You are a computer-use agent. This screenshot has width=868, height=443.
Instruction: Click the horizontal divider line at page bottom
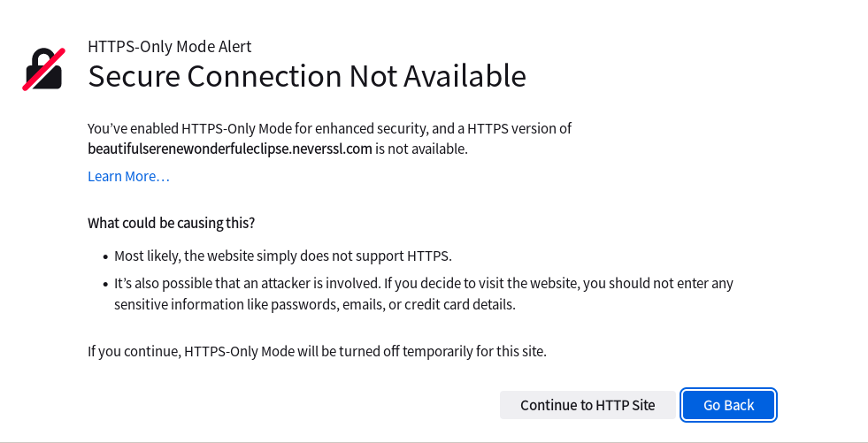point(434,441)
